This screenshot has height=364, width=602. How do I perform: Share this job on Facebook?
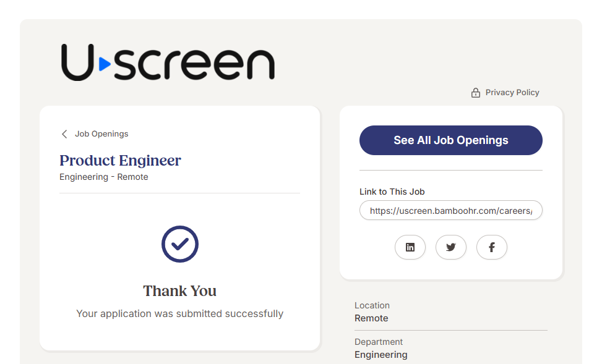coord(492,247)
